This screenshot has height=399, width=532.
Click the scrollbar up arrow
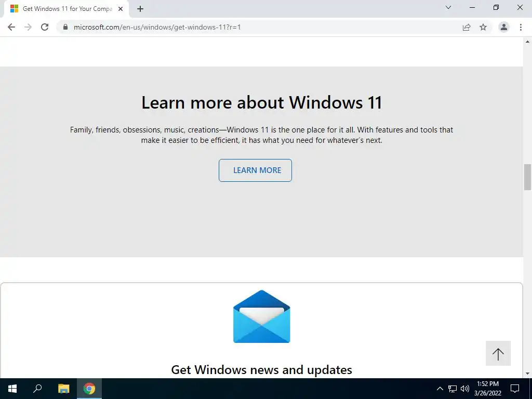tap(527, 42)
